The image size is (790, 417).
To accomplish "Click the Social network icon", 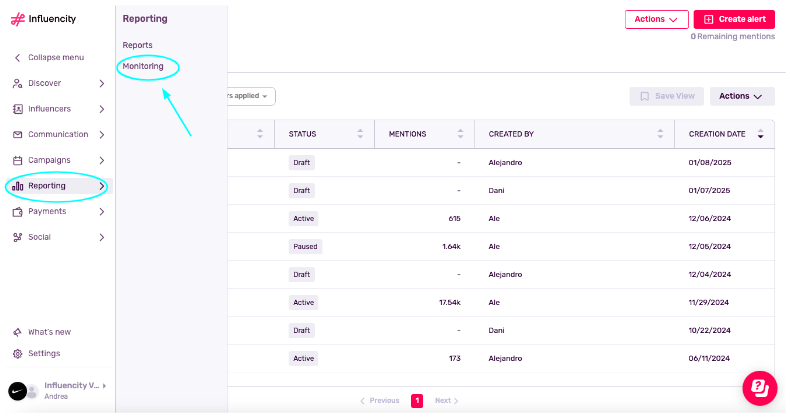I will (18, 237).
